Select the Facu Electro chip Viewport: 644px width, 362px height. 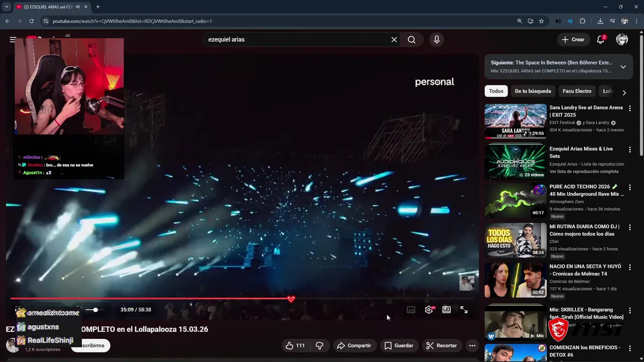(577, 91)
